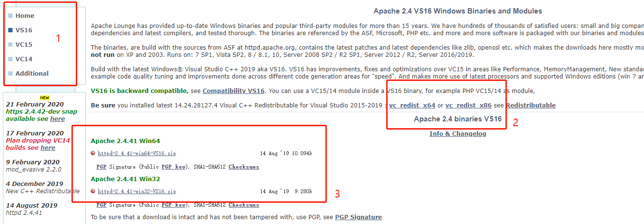
Task: Click the '9 February 2020' news date
Action: [x=33, y=162]
